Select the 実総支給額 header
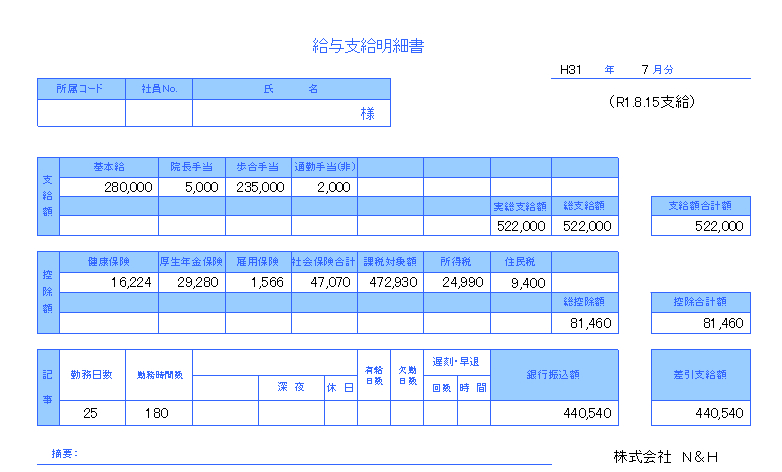 (521, 206)
